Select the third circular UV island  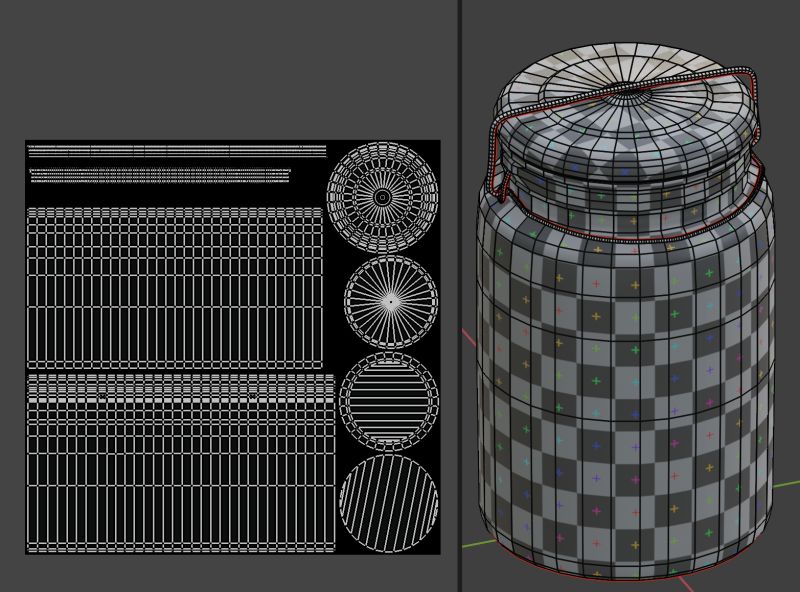pyautogui.click(x=388, y=400)
